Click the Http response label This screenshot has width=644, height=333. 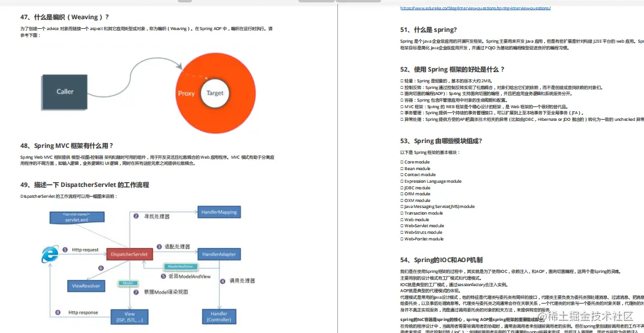(83, 313)
